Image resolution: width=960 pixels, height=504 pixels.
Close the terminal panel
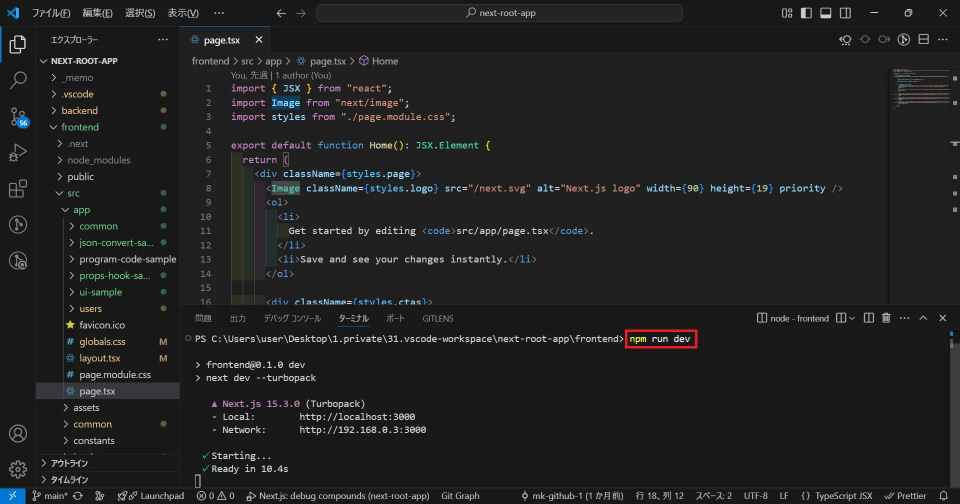tap(943, 318)
